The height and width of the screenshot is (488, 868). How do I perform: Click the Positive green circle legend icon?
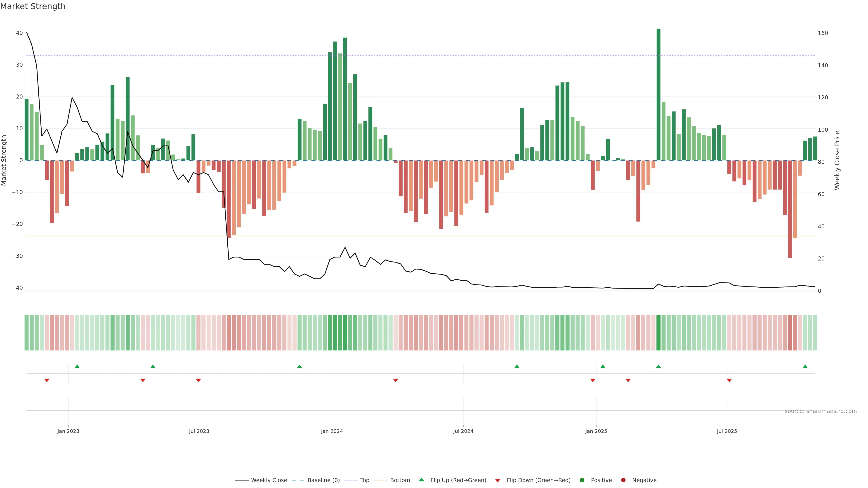click(x=582, y=480)
